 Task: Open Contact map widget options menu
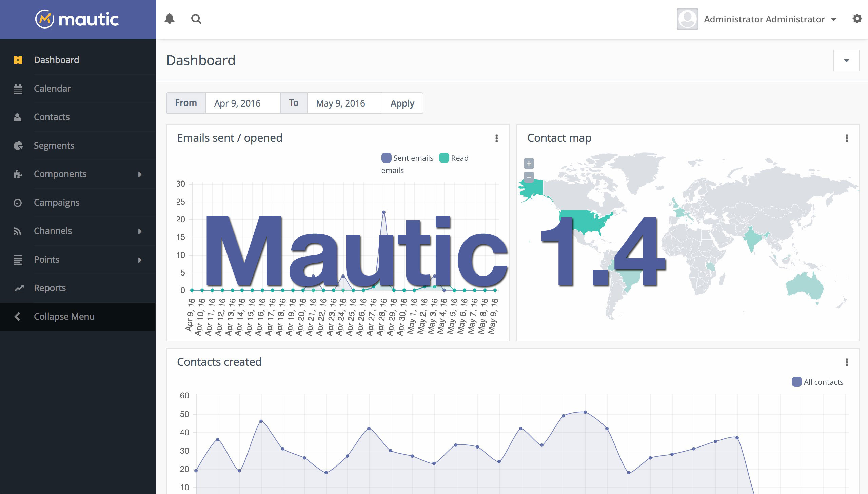(847, 138)
